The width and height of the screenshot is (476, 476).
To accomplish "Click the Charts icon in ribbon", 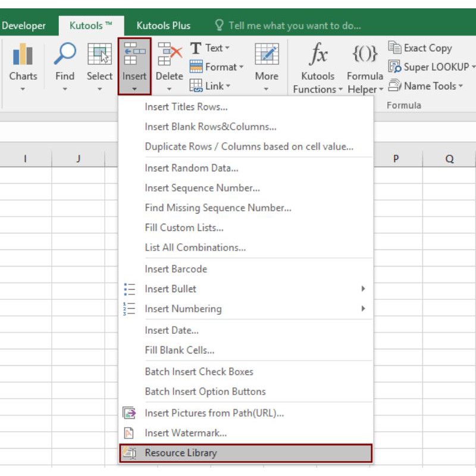I will pos(23,55).
